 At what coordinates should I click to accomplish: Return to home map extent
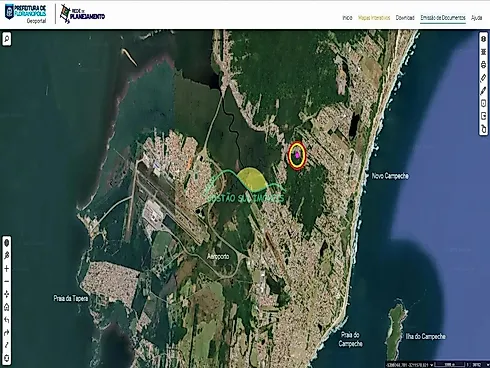[x=7, y=307]
